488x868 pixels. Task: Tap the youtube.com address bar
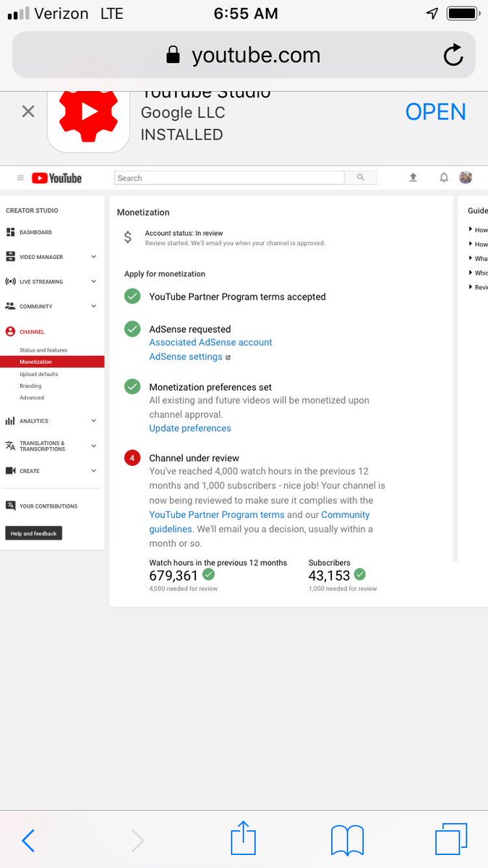pyautogui.click(x=244, y=55)
